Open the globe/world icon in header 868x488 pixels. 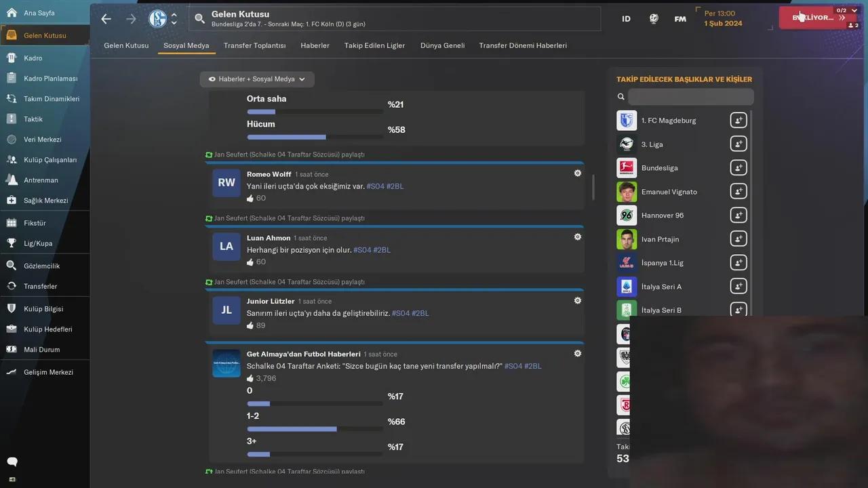click(654, 19)
